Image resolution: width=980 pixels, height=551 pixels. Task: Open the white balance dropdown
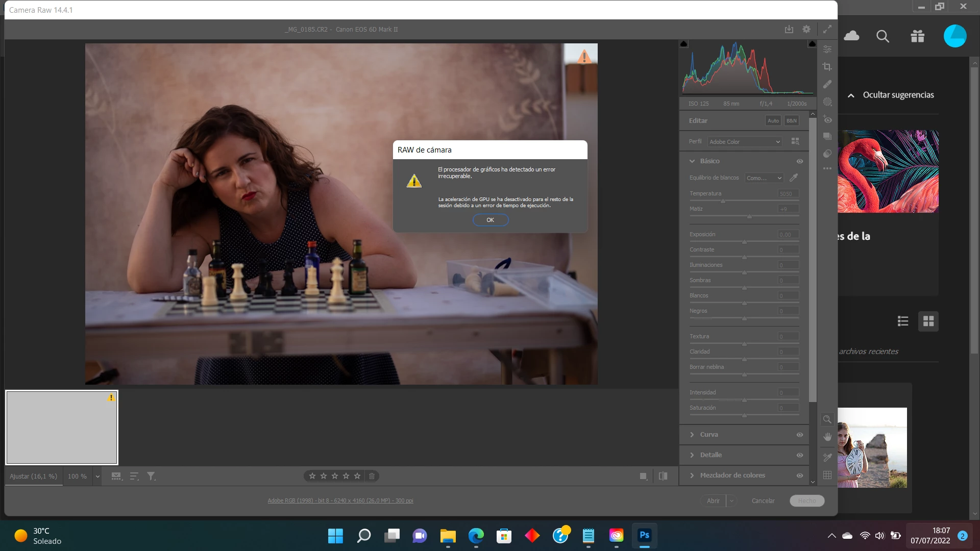[764, 178]
